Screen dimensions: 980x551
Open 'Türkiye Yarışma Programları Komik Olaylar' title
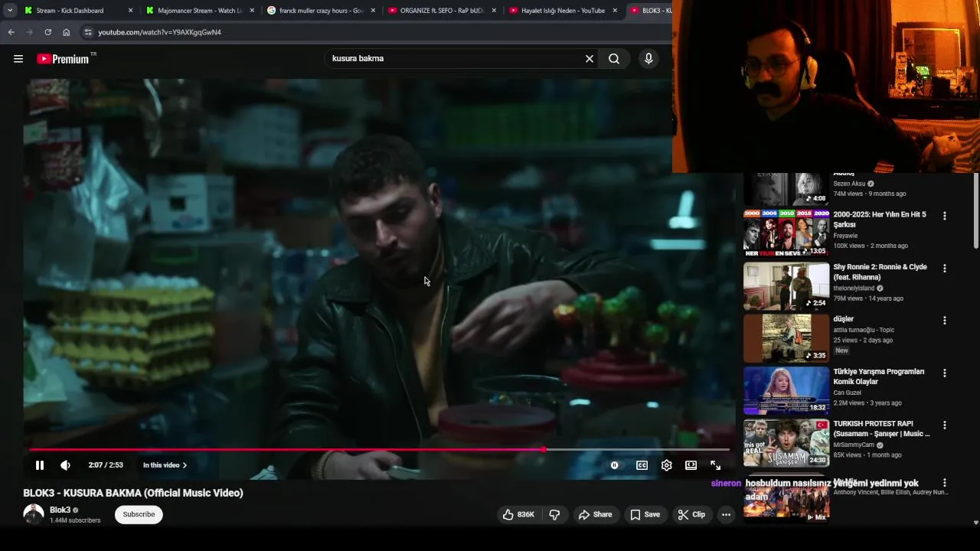click(879, 377)
